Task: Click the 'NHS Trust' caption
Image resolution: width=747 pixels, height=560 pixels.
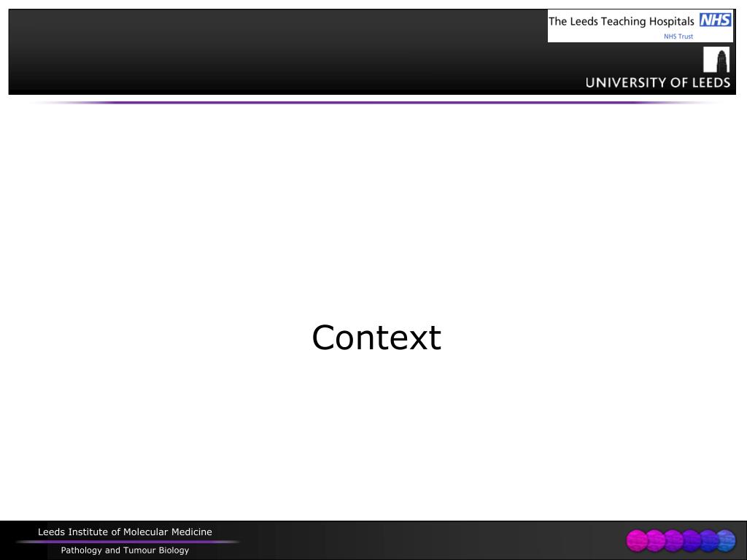Action: [678, 36]
